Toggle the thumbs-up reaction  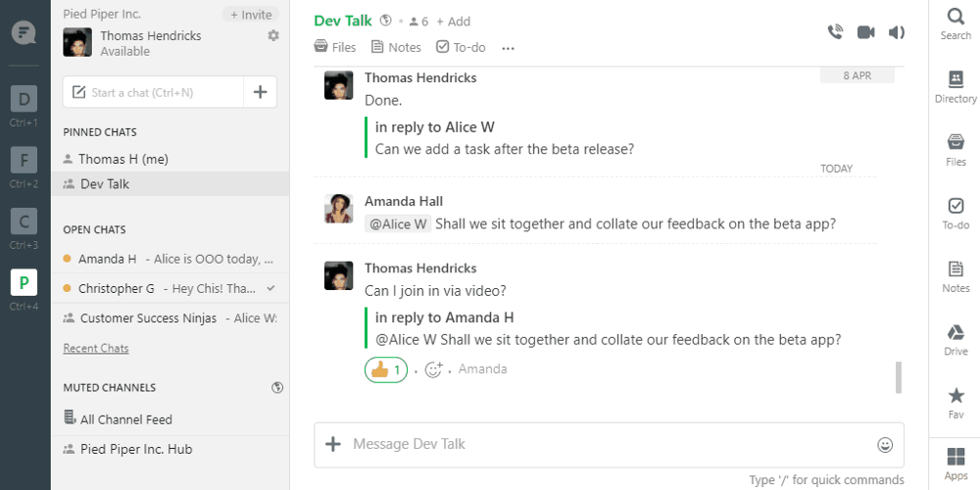pyautogui.click(x=386, y=370)
